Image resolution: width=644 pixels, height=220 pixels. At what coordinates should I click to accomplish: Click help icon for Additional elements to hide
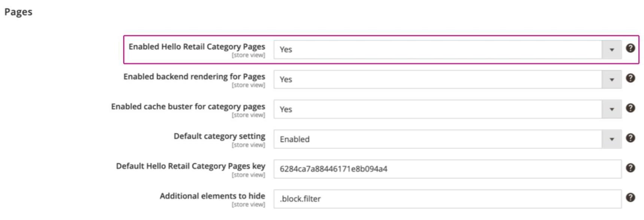coord(631,198)
